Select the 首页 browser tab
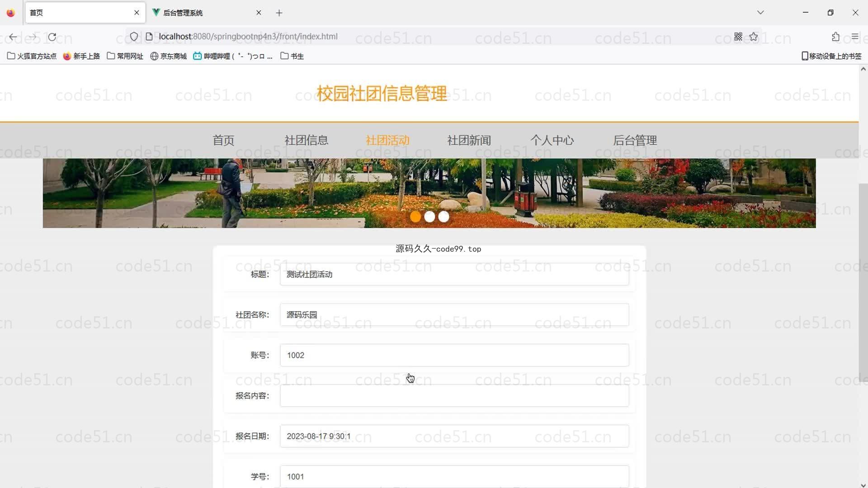 coord(85,13)
